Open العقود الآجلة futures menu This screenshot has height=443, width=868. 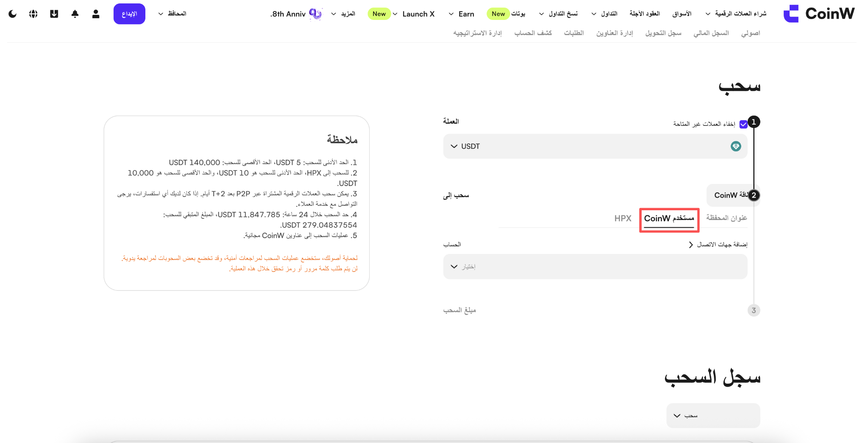645,14
